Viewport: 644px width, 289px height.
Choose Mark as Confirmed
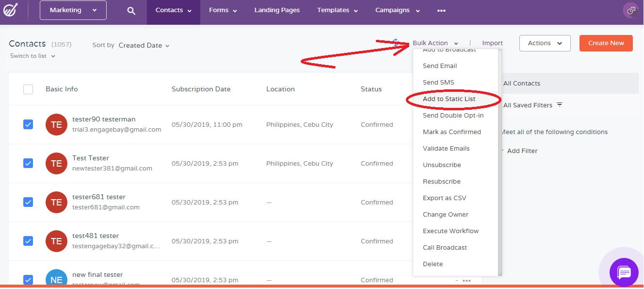[x=452, y=132]
